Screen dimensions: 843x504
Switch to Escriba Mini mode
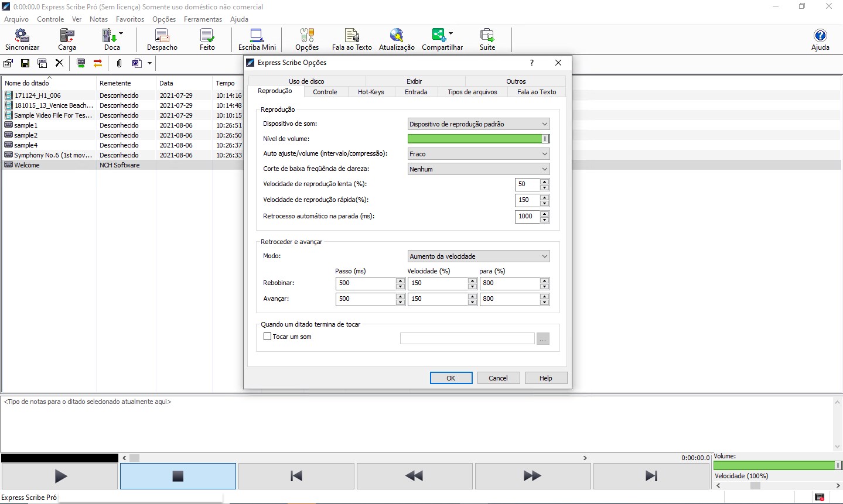point(257,40)
